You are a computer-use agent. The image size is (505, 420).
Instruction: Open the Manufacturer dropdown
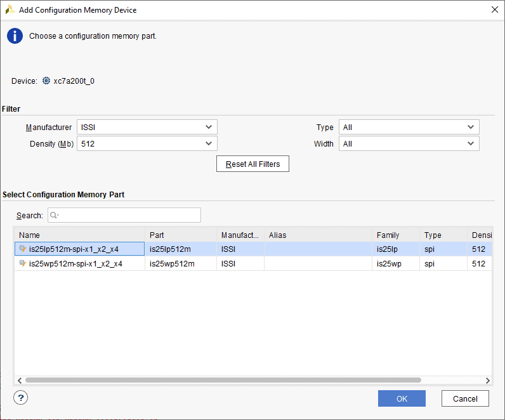(x=147, y=128)
